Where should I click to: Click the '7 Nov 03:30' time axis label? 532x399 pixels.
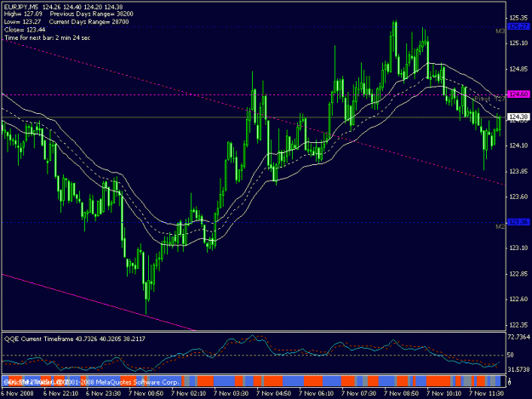tap(231, 394)
